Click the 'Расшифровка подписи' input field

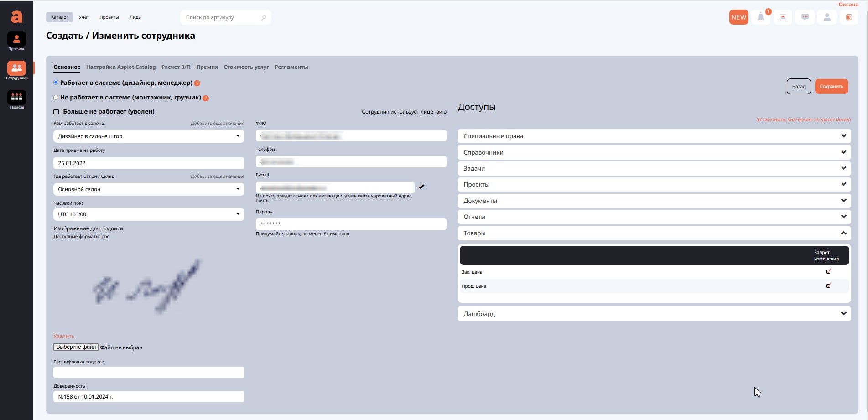[149, 373]
